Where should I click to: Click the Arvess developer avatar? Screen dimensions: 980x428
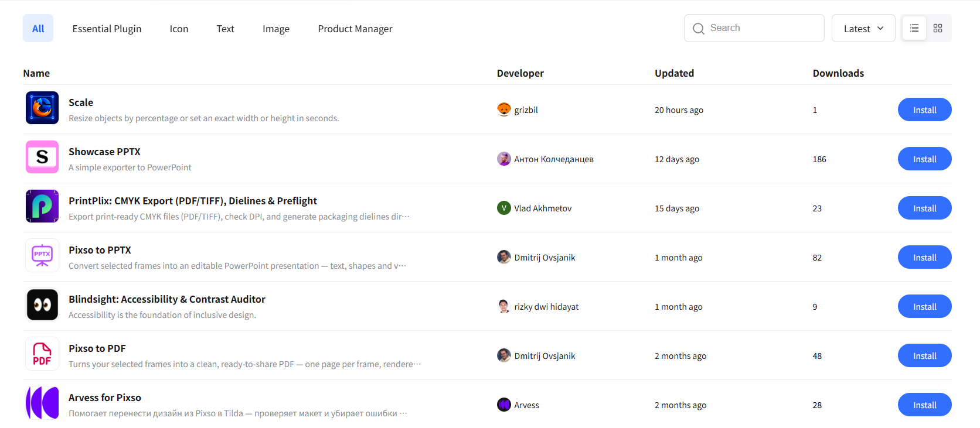pyautogui.click(x=504, y=405)
